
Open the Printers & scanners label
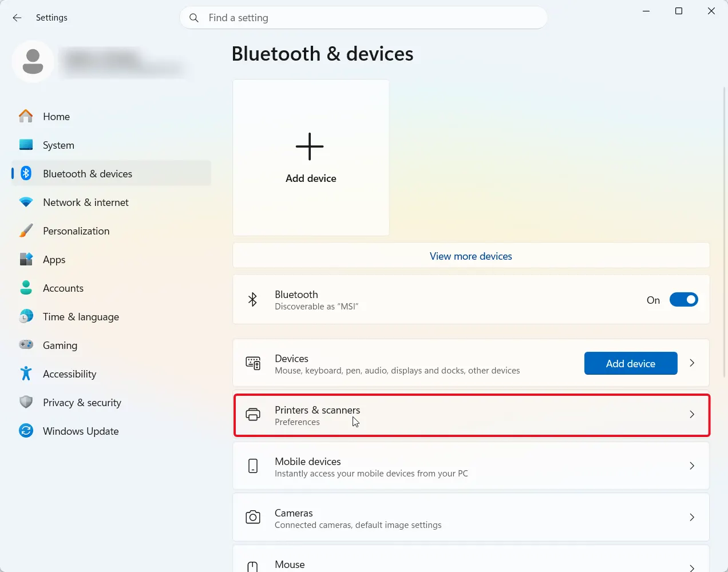[x=318, y=410]
